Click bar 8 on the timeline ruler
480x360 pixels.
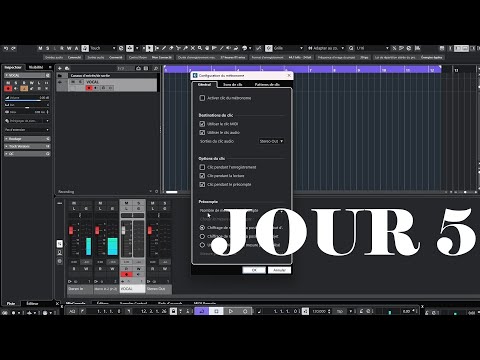tap(334, 70)
